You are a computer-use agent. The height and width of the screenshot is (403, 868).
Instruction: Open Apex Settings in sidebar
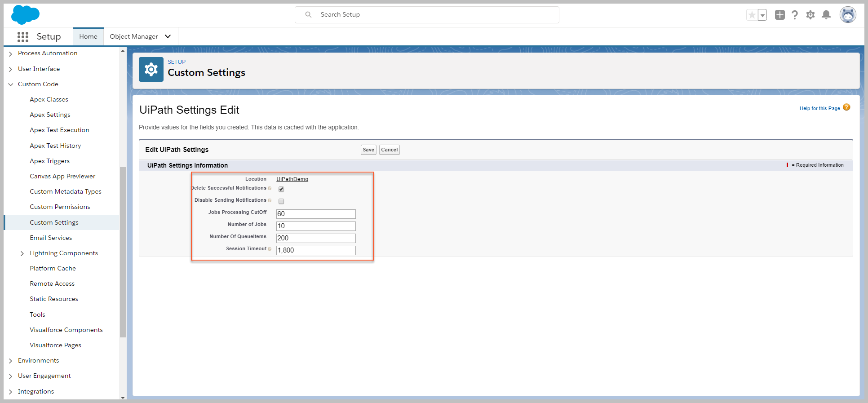pyautogui.click(x=50, y=115)
